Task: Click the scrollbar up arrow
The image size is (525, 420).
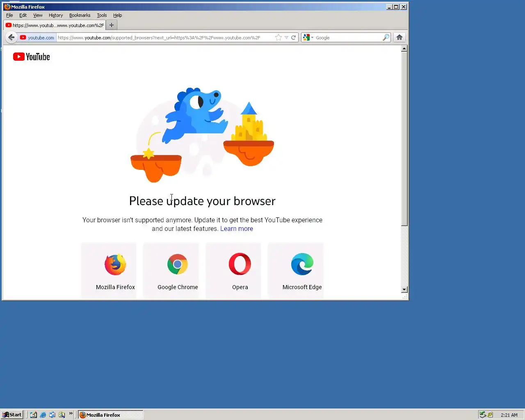Action: tap(404, 48)
